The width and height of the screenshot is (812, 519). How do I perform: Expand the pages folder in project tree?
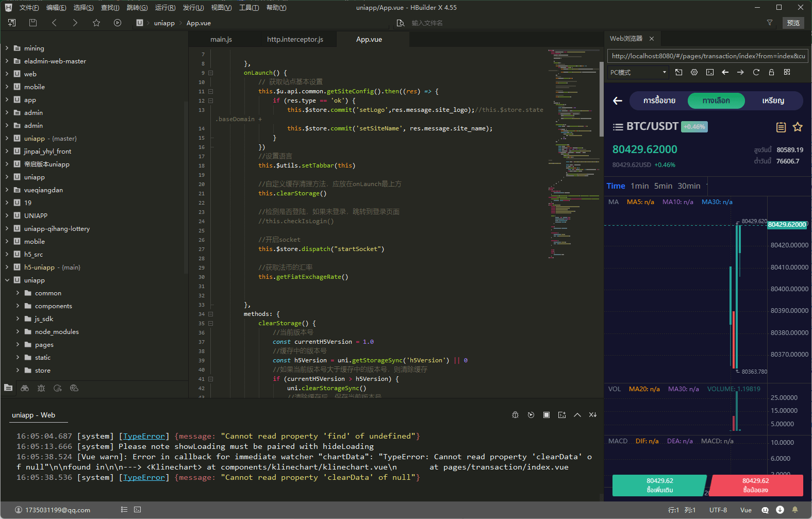(18, 345)
